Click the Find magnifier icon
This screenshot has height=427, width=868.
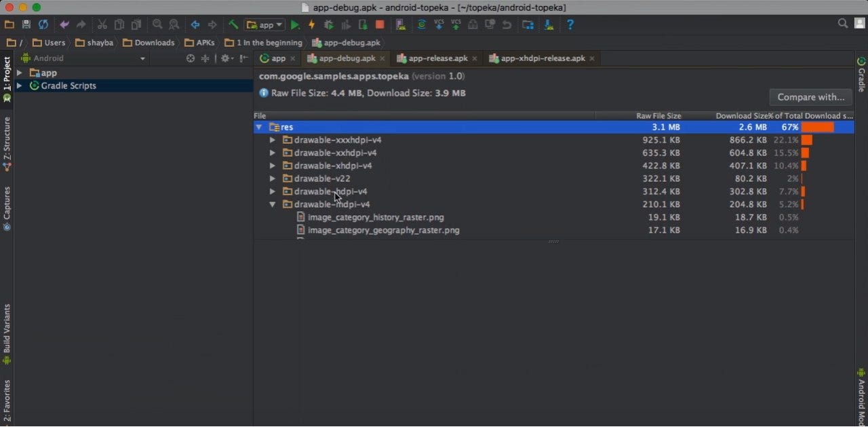pos(157,24)
